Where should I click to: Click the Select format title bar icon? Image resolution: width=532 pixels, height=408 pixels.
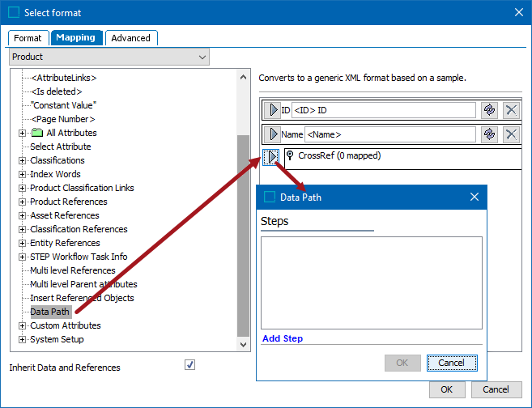pos(14,13)
